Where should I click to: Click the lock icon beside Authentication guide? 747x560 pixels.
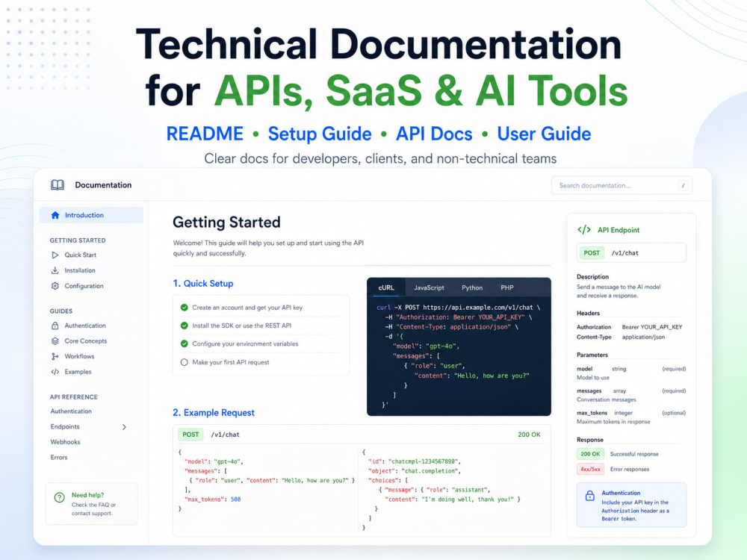click(55, 326)
